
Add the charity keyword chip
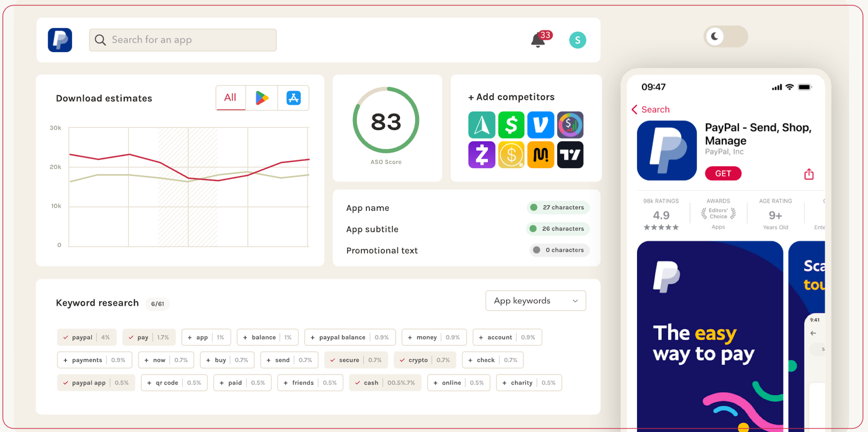coord(529,383)
